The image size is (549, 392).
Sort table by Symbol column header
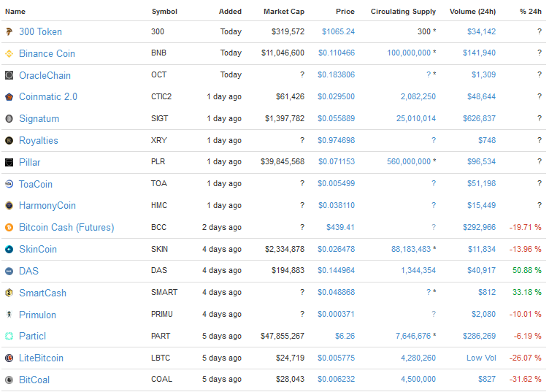164,12
